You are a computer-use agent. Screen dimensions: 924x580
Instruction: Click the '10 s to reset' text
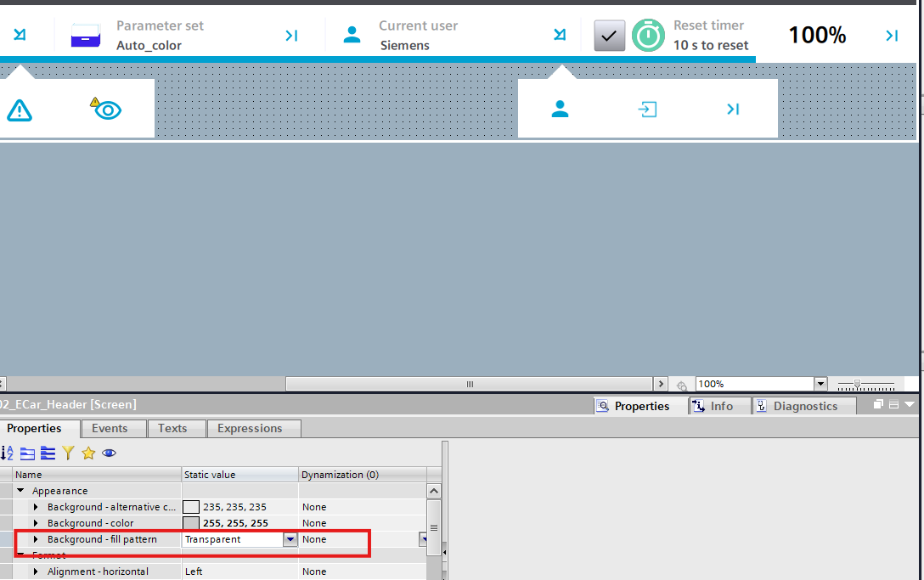711,45
